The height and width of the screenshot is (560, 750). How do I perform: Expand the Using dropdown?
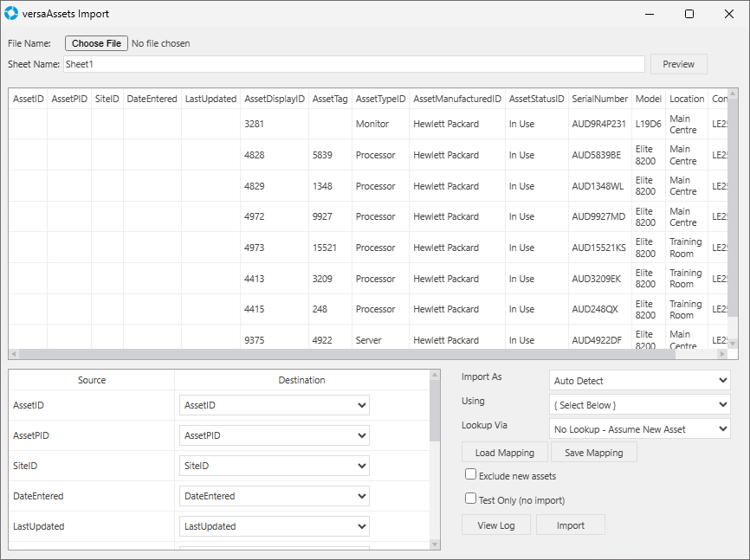point(639,404)
